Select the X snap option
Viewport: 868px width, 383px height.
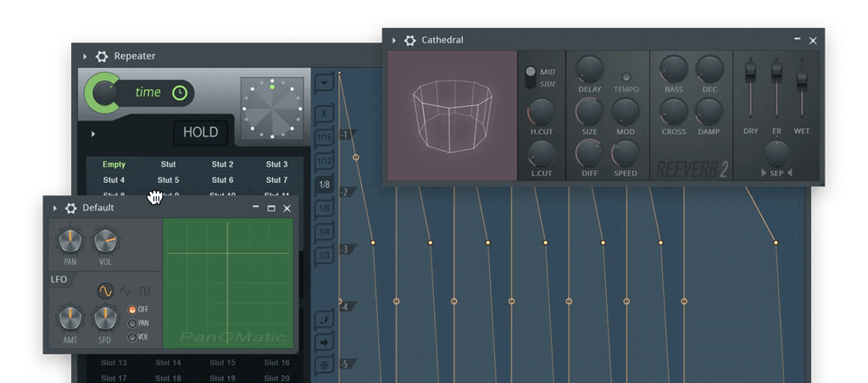[x=325, y=114]
